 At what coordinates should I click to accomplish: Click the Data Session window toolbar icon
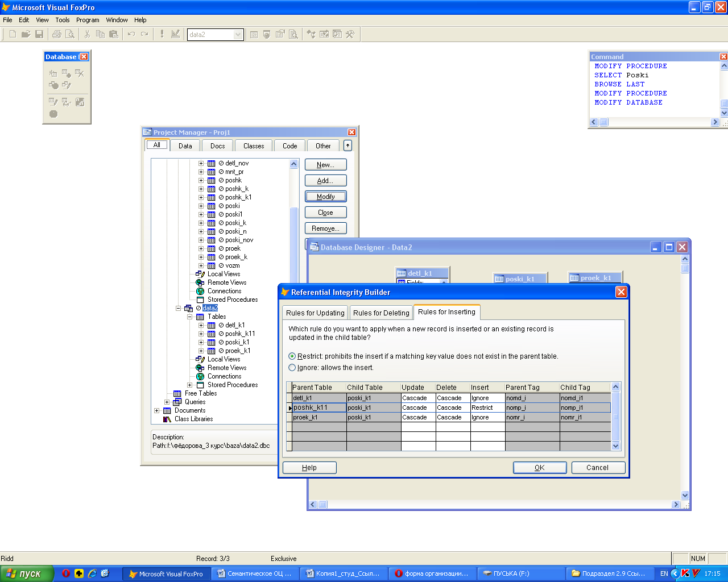(267, 34)
